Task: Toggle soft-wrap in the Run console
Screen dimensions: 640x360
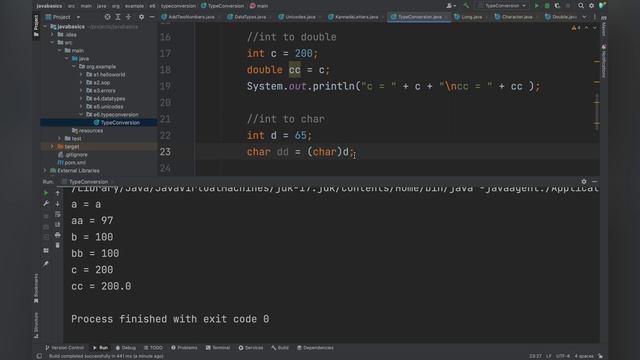Action: (x=58, y=214)
